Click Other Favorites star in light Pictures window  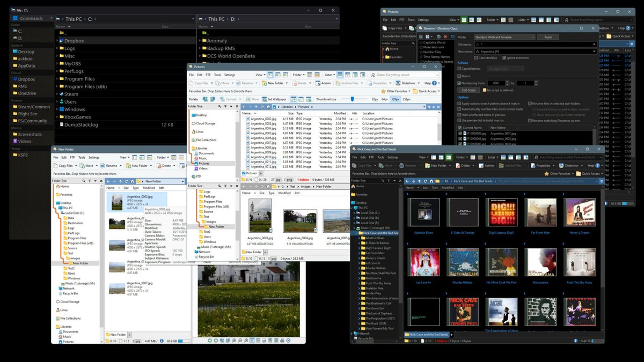[383, 91]
